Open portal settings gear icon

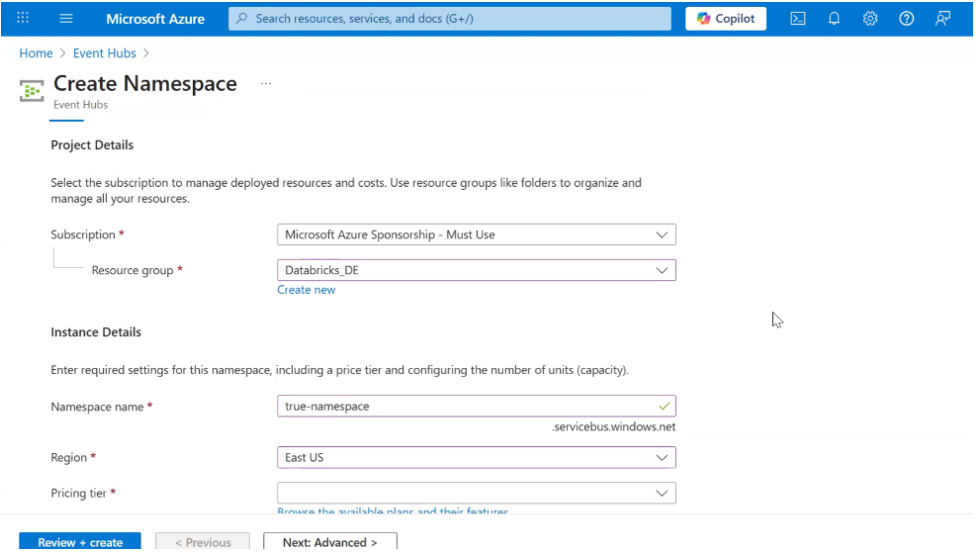pos(870,19)
